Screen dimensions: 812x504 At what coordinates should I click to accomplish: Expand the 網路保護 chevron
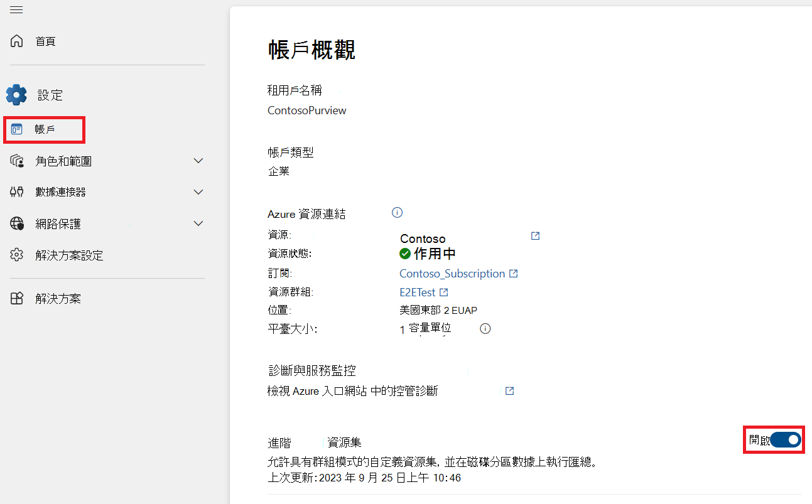[198, 223]
